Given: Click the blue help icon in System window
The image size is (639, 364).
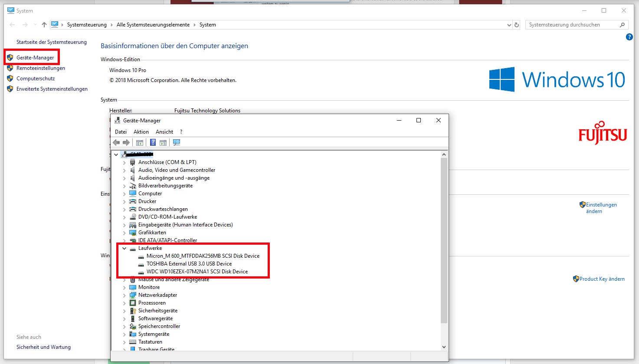Looking at the screenshot, I should tap(629, 37).
